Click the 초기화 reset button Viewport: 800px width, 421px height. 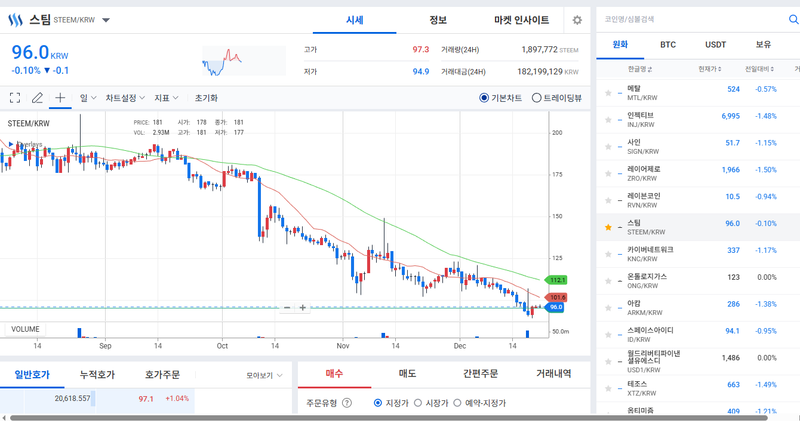(x=206, y=98)
